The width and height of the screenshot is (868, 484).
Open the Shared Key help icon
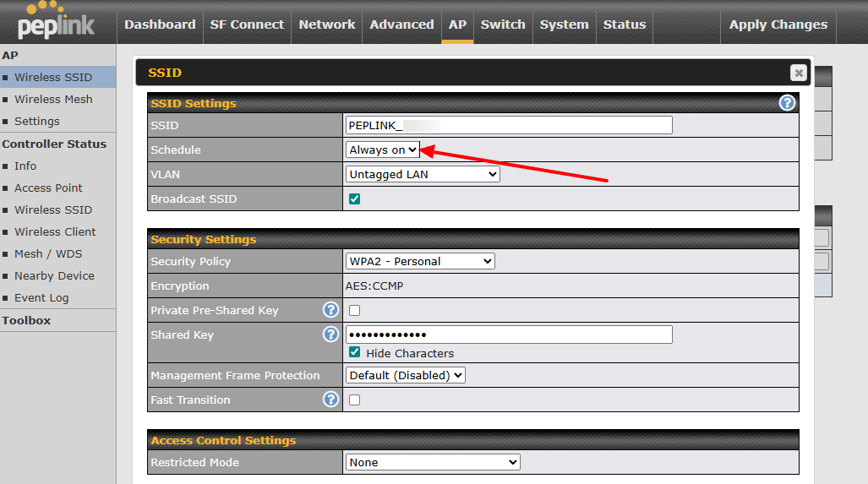tap(330, 334)
